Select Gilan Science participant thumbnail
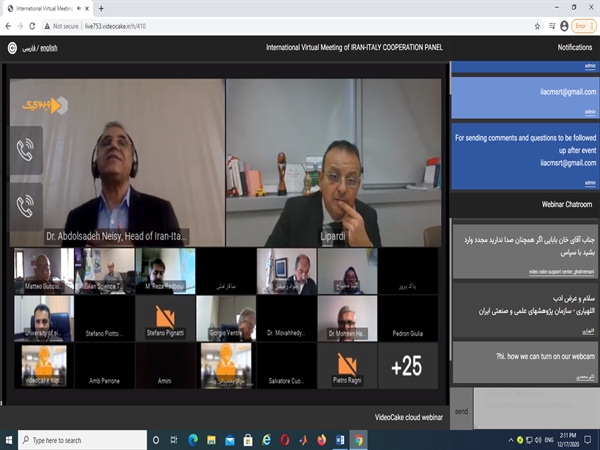 pyautogui.click(x=104, y=271)
